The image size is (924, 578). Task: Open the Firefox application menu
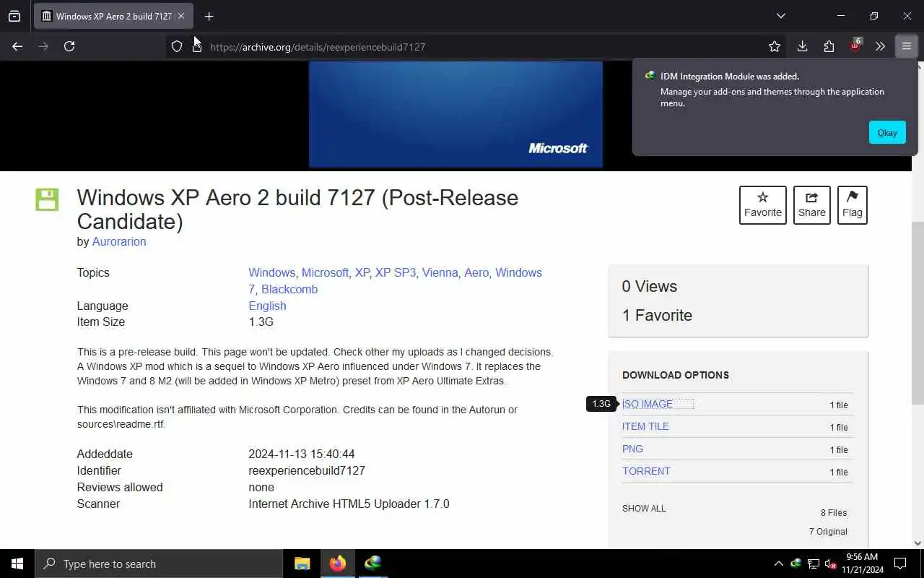(907, 46)
